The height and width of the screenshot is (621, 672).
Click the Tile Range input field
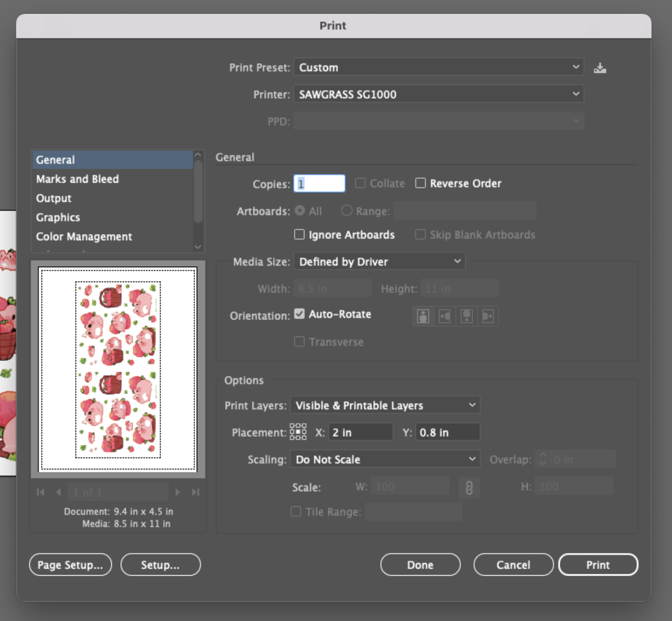pos(413,512)
